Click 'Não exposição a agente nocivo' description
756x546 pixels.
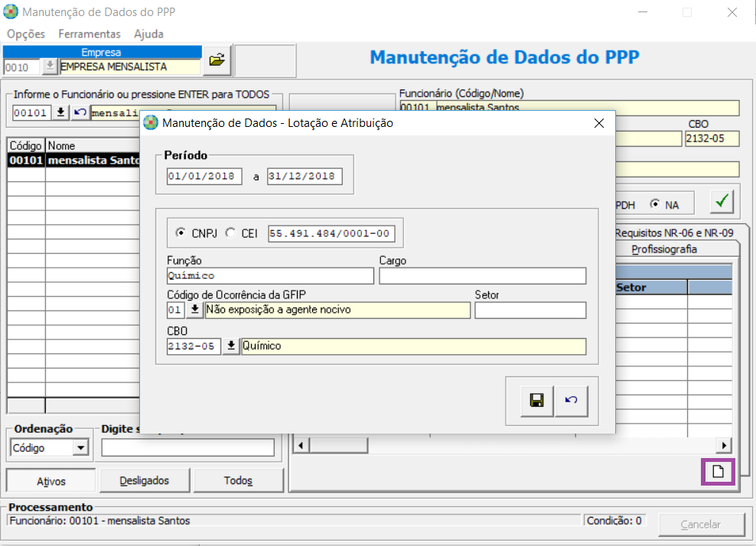[x=337, y=310]
